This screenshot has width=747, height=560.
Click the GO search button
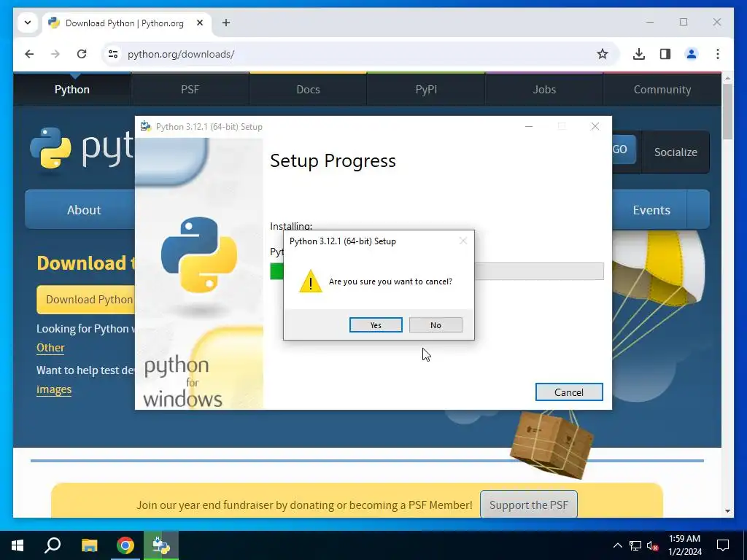(x=623, y=149)
